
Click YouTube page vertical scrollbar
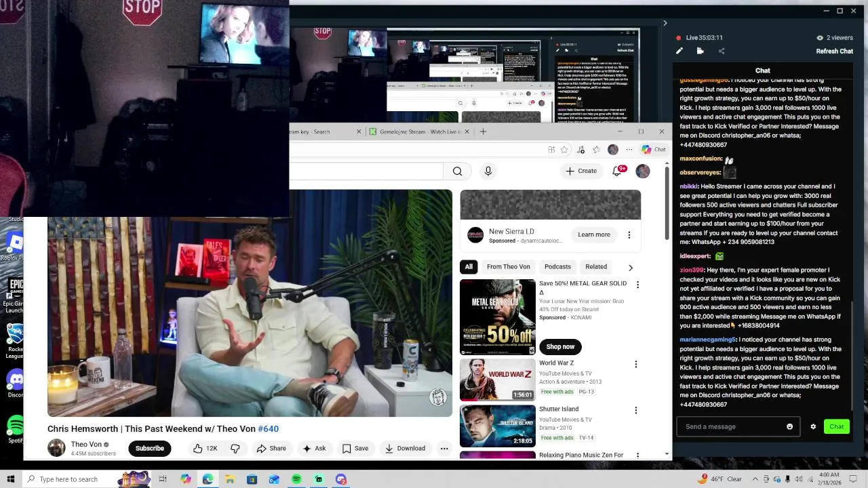(x=667, y=203)
